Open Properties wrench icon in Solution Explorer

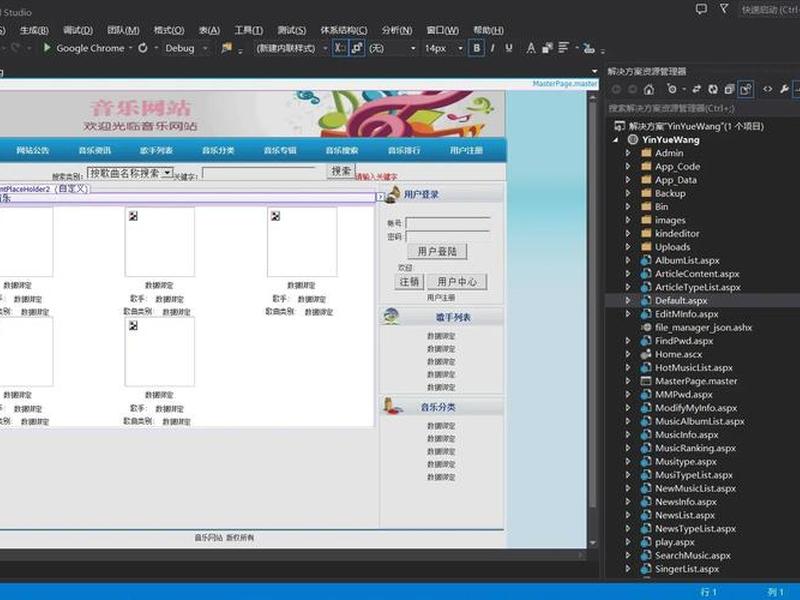coord(784,89)
